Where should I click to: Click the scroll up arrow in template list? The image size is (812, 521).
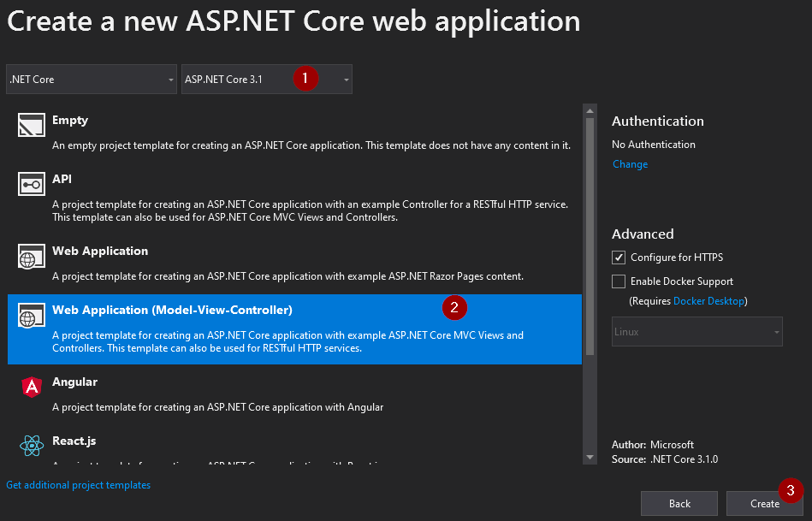(589, 110)
